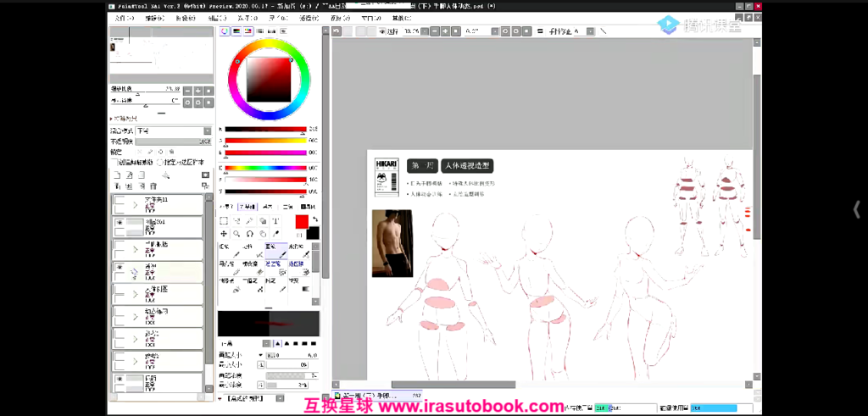
Task: Choose the watercolor brush tool
Action: (x=299, y=251)
